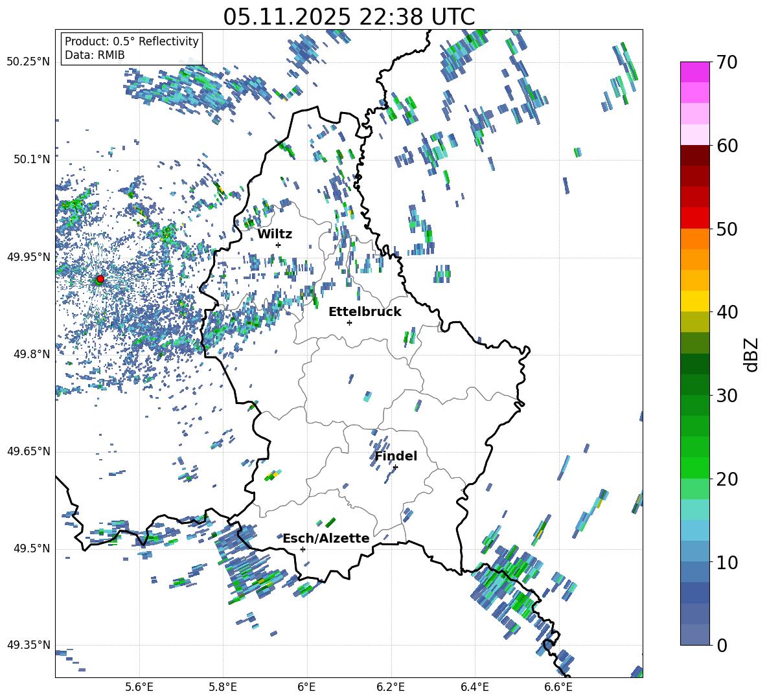
Task: Click the Ettelbruck station cross marker
Action: [349, 322]
